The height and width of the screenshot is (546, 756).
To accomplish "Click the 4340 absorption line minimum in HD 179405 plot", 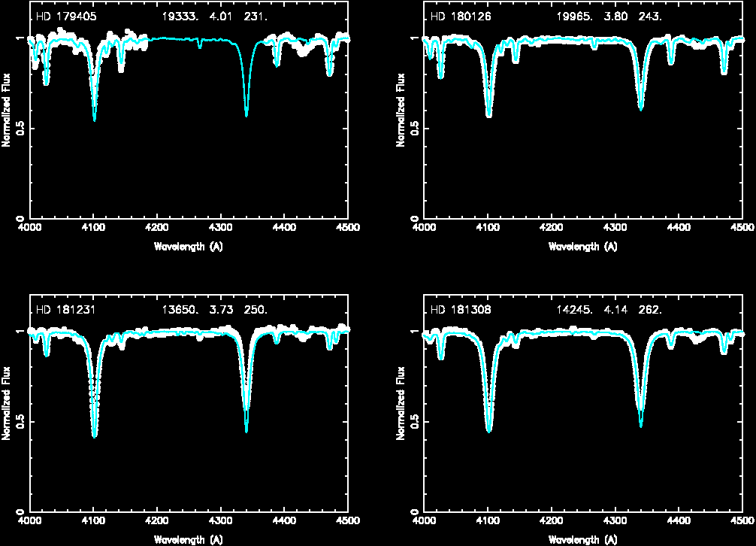I will pos(246,115).
